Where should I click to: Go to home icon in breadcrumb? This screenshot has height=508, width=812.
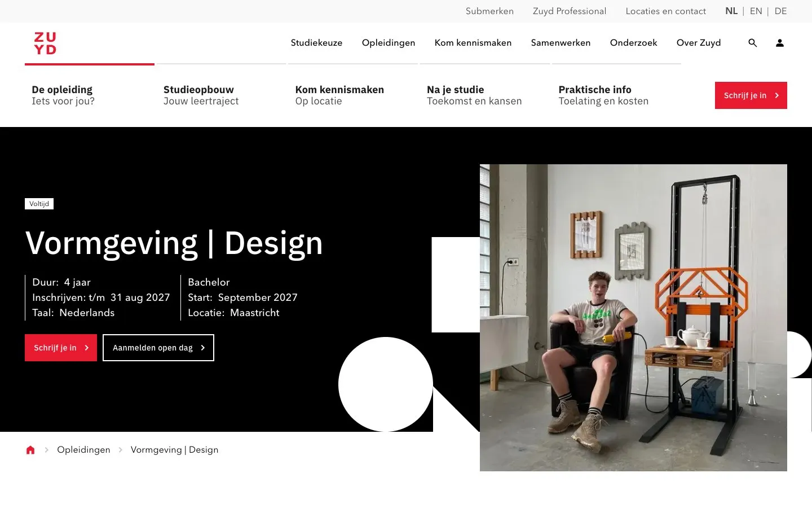(30, 450)
